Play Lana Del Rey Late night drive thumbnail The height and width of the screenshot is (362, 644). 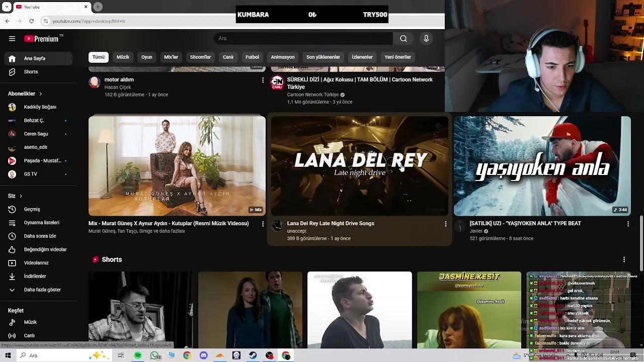[x=360, y=166]
